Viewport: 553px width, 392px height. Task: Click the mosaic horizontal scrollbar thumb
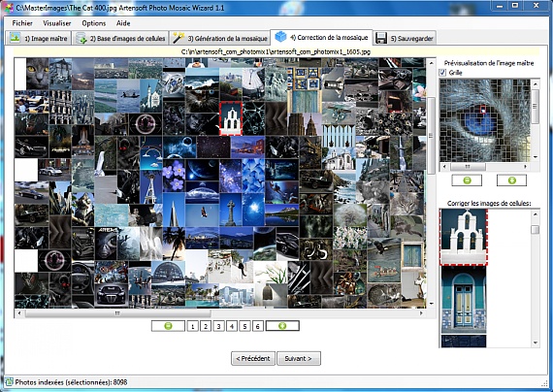[117, 313]
